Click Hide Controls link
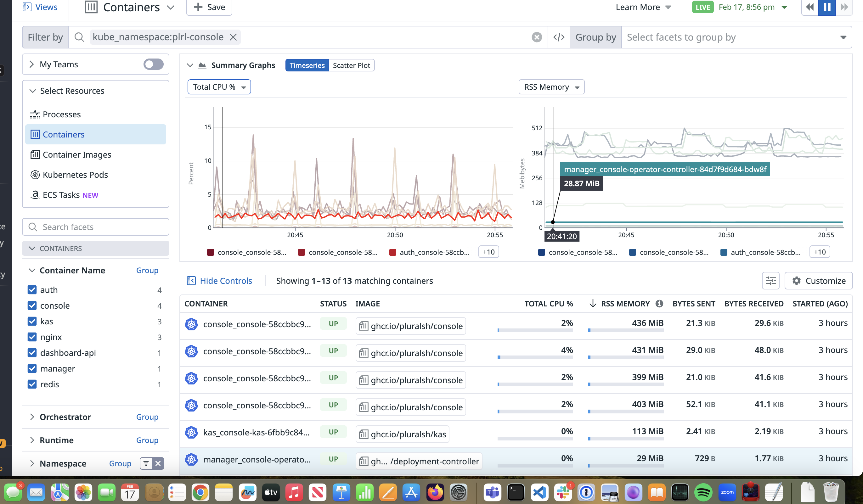The width and height of the screenshot is (863, 504). coord(219,281)
